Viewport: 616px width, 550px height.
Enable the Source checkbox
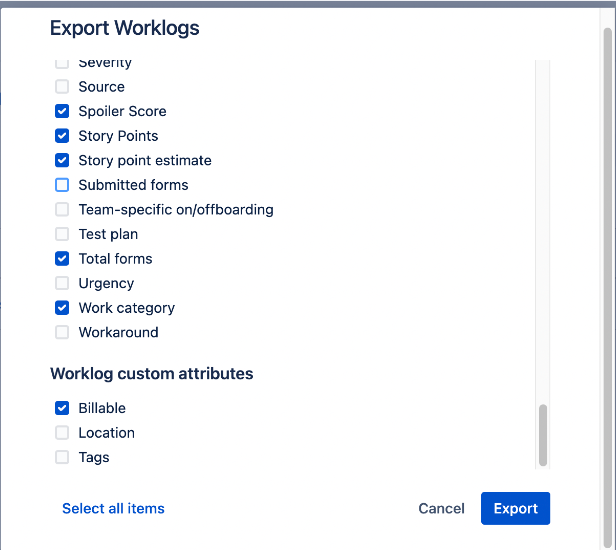[62, 87]
